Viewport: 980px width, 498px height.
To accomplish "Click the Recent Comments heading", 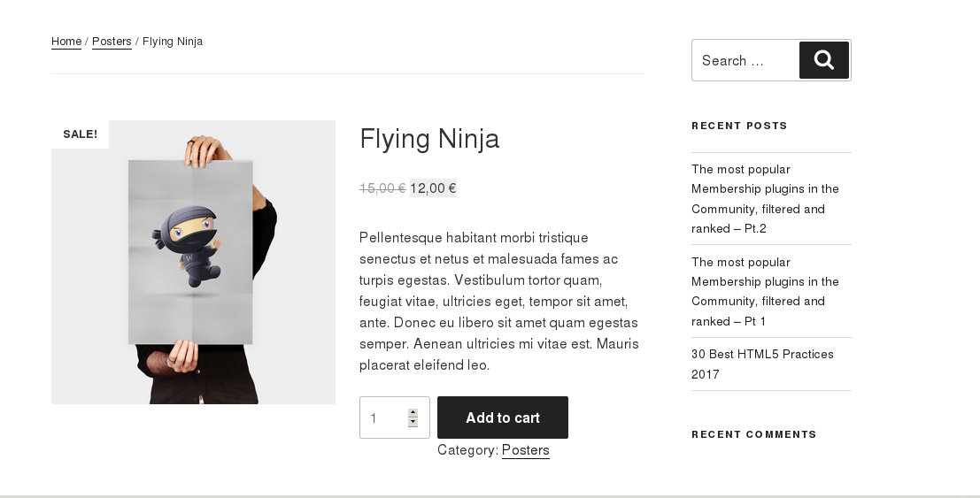I will pyautogui.click(x=753, y=434).
